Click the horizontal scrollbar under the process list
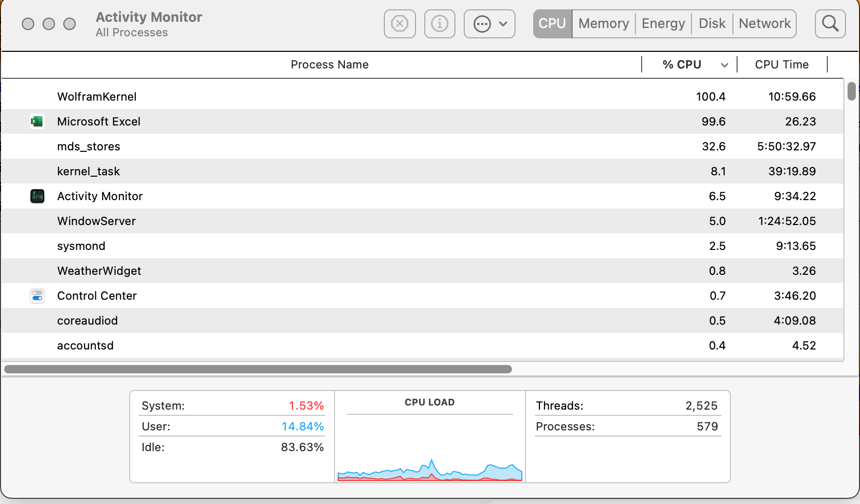This screenshot has width=860, height=504. pyautogui.click(x=258, y=369)
